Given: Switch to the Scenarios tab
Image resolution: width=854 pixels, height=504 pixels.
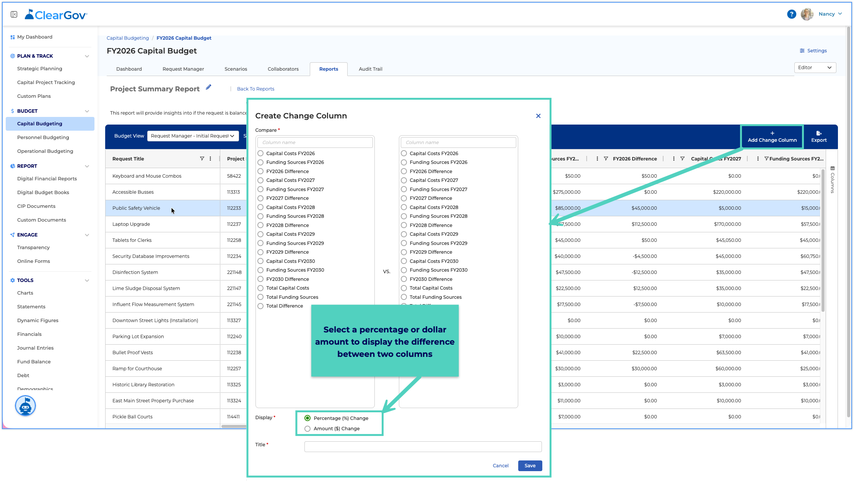Looking at the screenshot, I should pyautogui.click(x=236, y=69).
